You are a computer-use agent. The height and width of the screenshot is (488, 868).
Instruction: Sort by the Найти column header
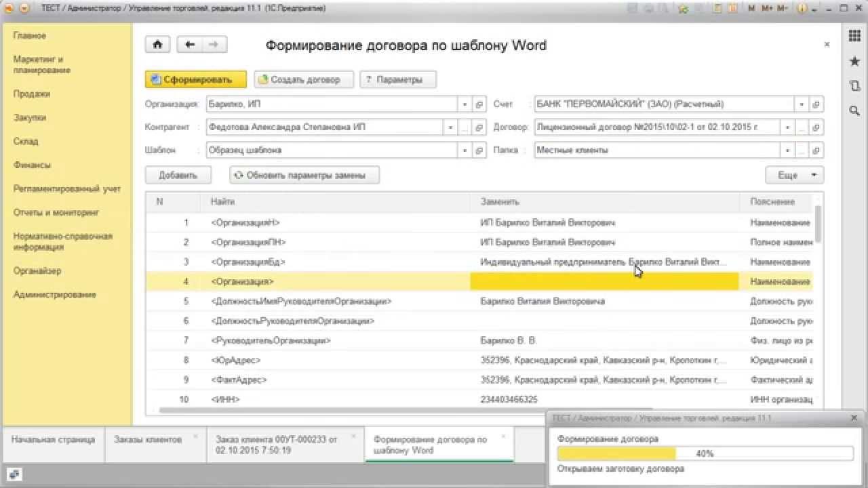(335, 201)
